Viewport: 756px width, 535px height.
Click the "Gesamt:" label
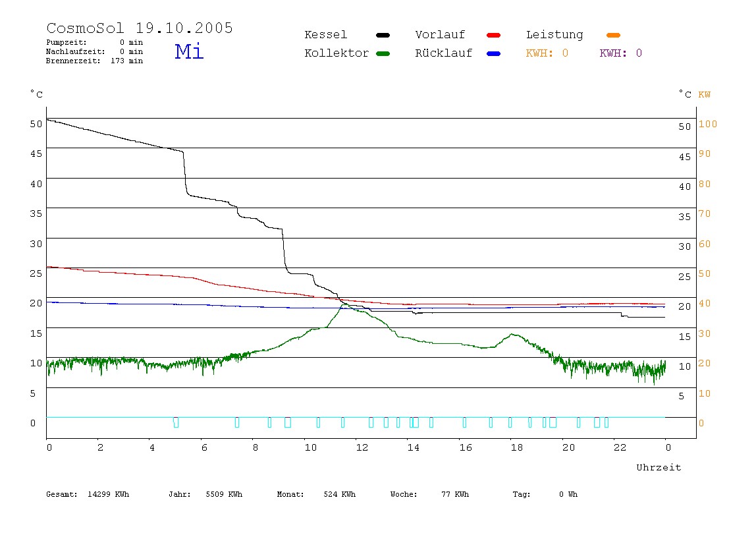point(62,494)
